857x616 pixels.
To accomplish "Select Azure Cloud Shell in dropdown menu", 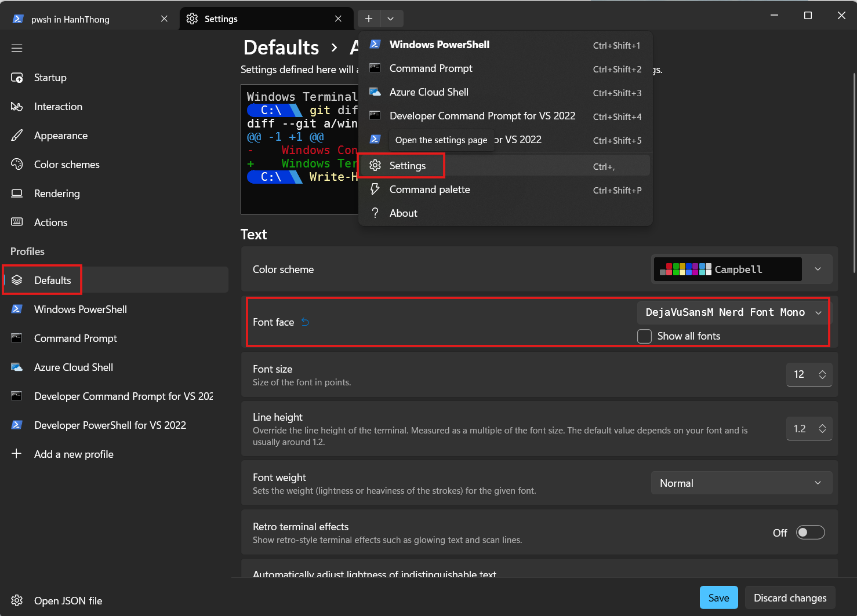I will tap(428, 92).
